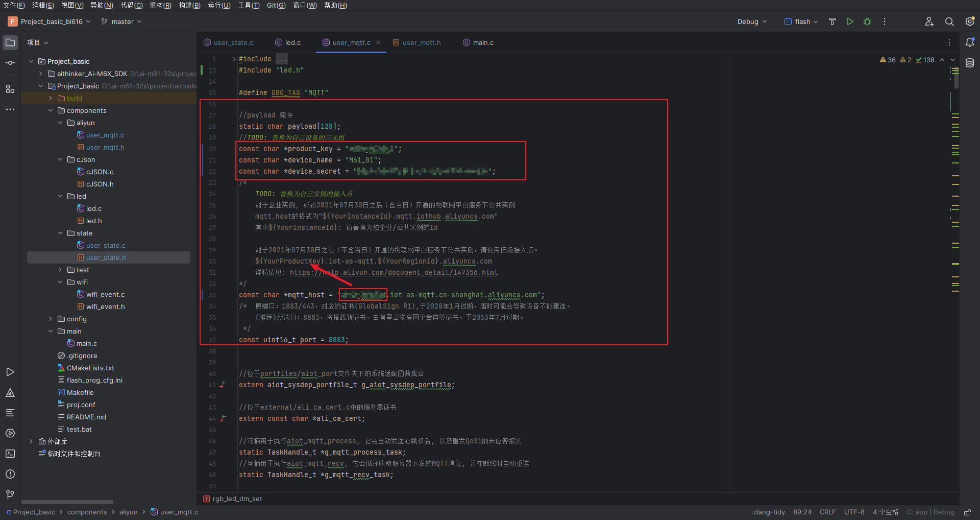980x520 pixels.
Task: Click .clang-tidy status bar widget
Action: pyautogui.click(x=768, y=512)
